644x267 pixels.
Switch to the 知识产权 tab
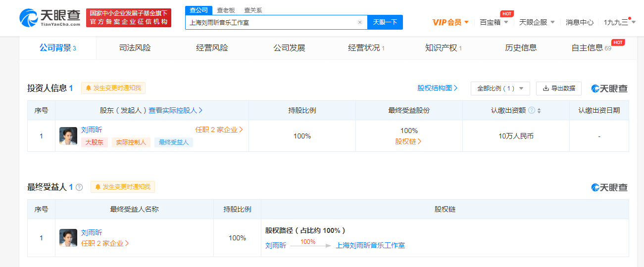444,48
